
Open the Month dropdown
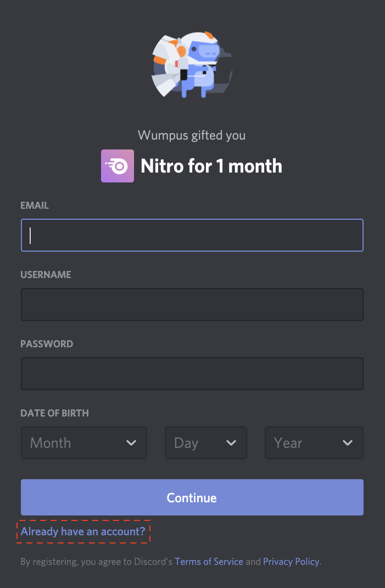(84, 443)
